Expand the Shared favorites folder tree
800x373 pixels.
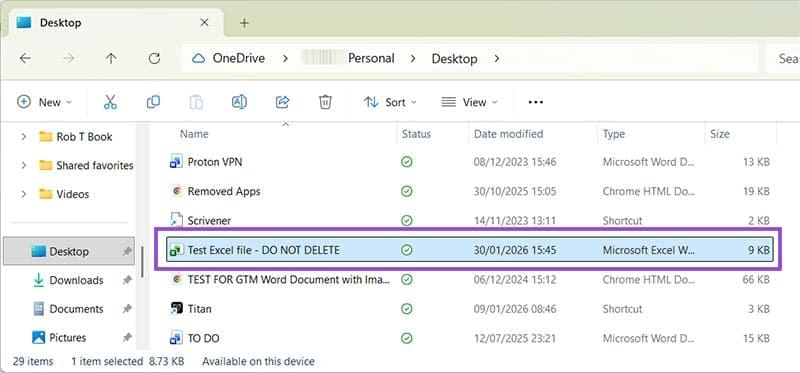[x=23, y=165]
